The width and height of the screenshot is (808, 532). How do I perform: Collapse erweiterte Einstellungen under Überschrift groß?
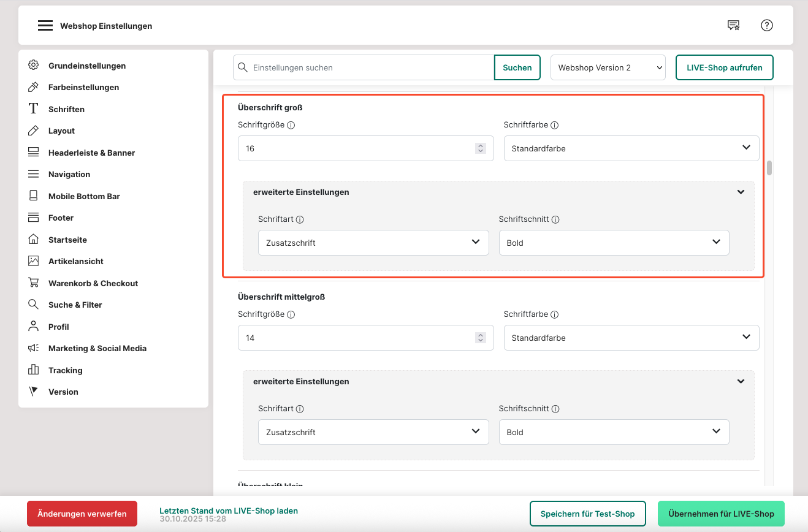point(741,192)
